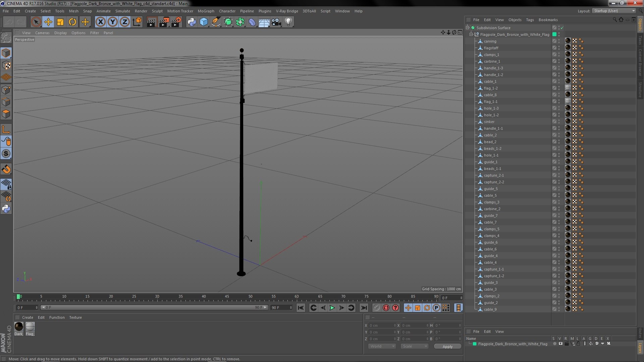The image size is (644, 362).
Task: Open Python script icon in top toolbar
Action: click(192, 22)
